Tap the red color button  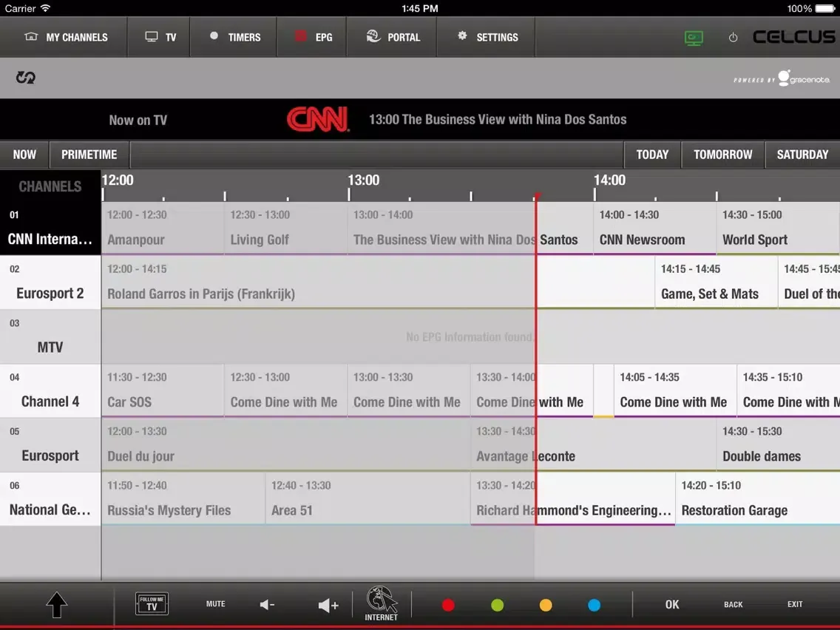point(448,605)
